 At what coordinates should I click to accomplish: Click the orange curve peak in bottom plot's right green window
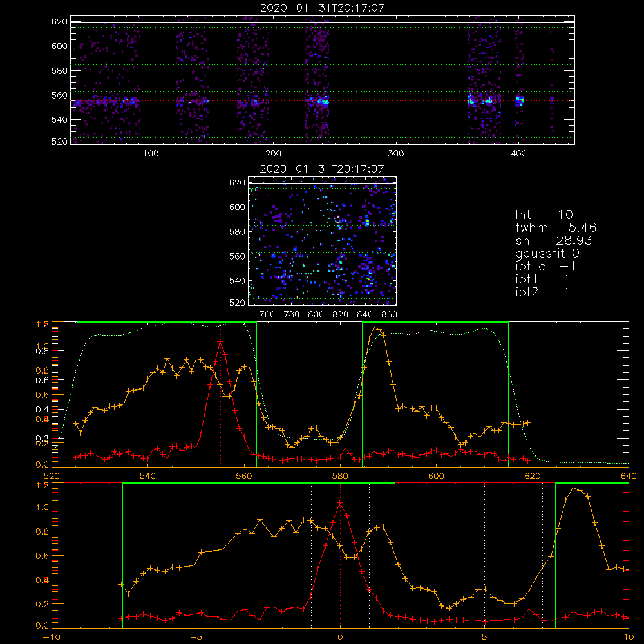click(573, 488)
